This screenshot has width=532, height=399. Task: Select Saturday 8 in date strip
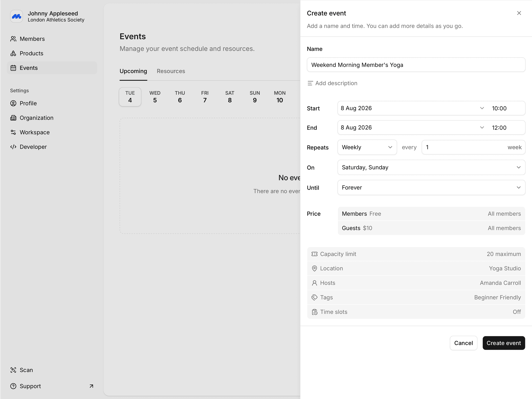230,97
